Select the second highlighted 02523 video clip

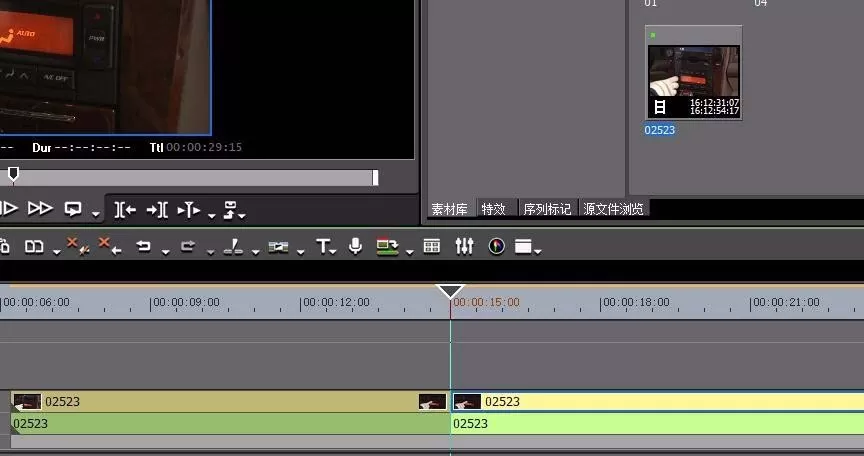pos(658,401)
